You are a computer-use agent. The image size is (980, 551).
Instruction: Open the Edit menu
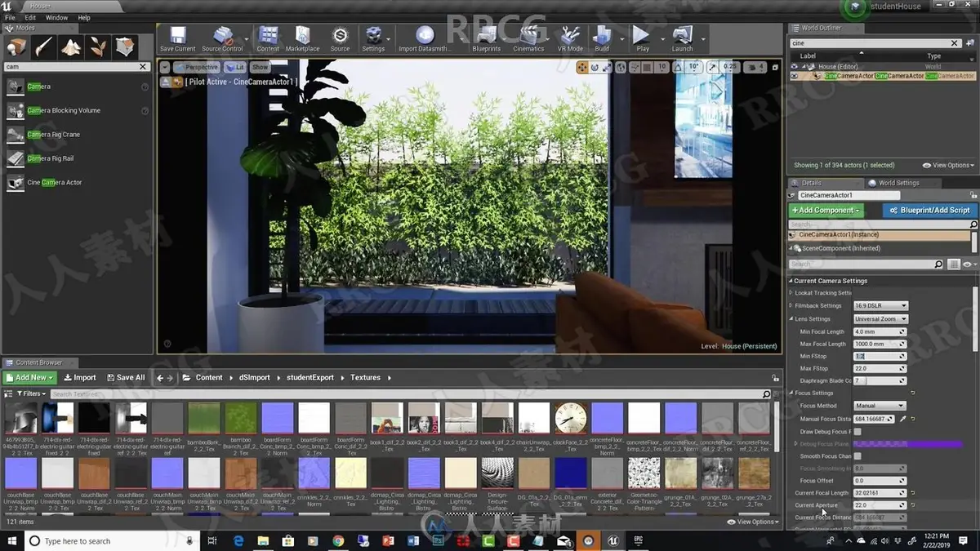30,17
